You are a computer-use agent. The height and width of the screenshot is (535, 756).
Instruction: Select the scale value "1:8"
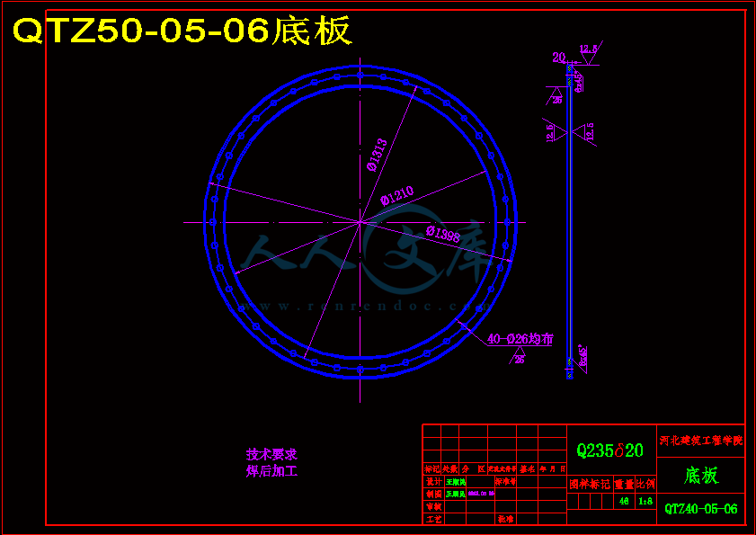click(645, 501)
